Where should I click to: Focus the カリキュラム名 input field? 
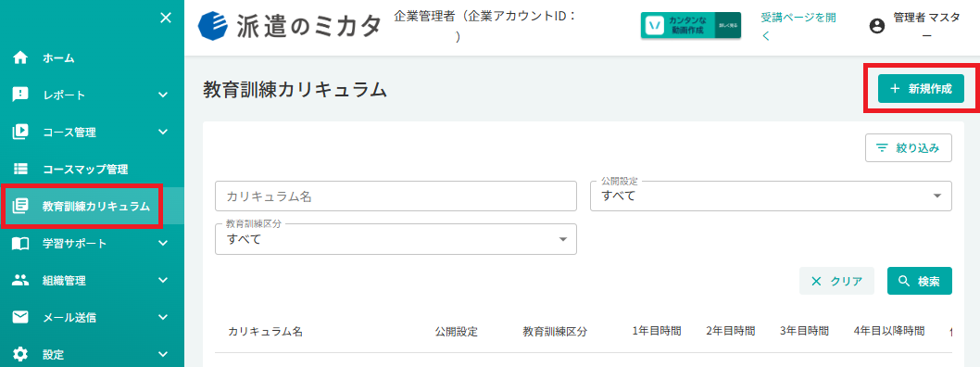coord(396,196)
